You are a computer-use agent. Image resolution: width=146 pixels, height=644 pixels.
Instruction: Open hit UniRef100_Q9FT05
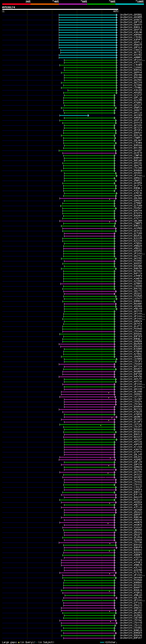[x=131, y=22]
